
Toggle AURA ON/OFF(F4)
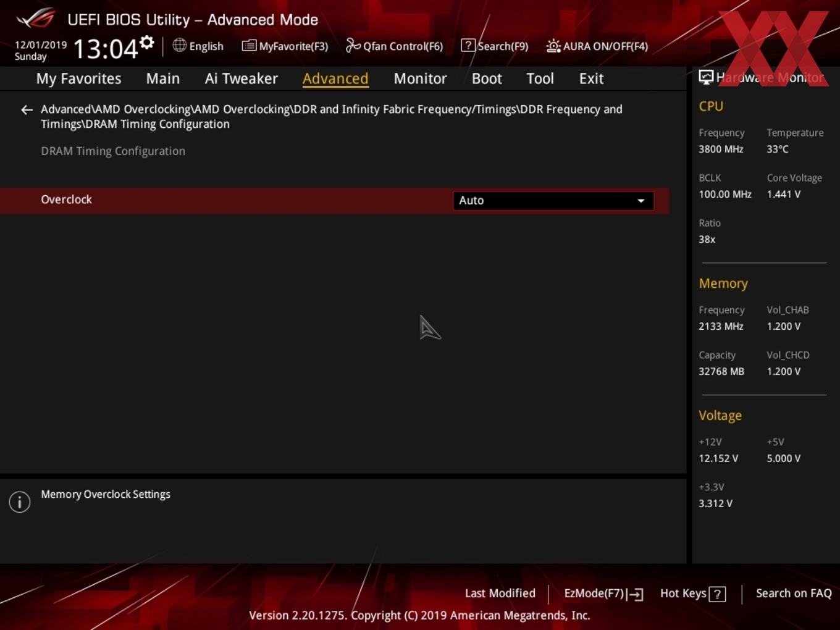click(x=597, y=46)
